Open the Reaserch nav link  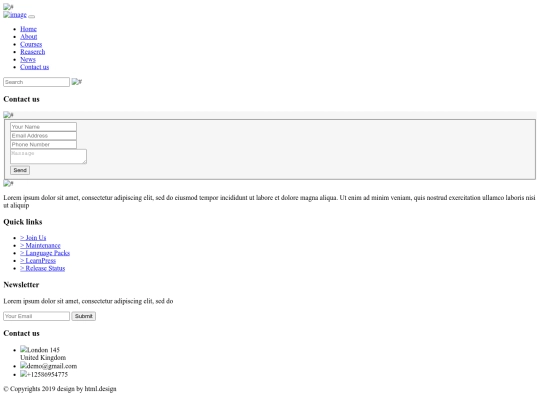tap(32, 52)
